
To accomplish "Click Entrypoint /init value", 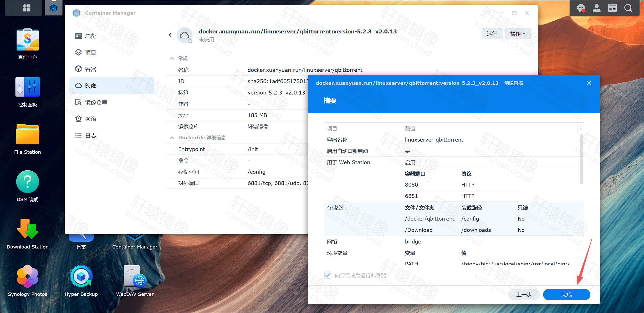I will [x=253, y=149].
